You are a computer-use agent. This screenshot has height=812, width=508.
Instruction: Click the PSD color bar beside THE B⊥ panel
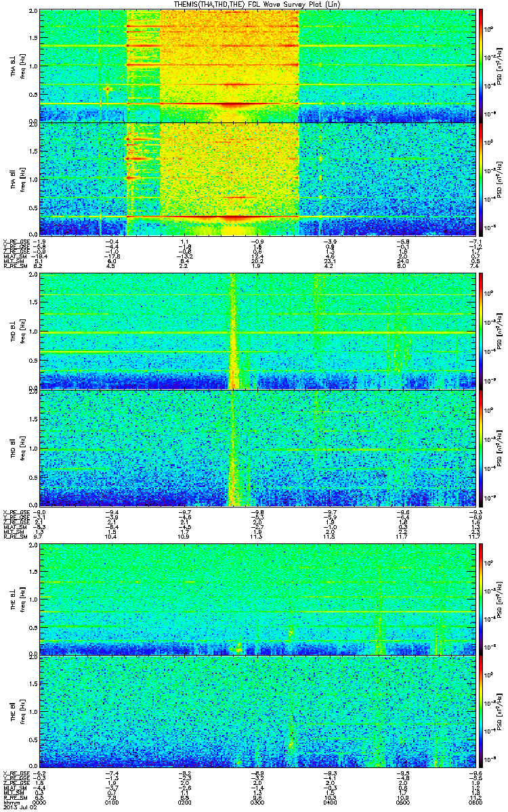click(481, 600)
